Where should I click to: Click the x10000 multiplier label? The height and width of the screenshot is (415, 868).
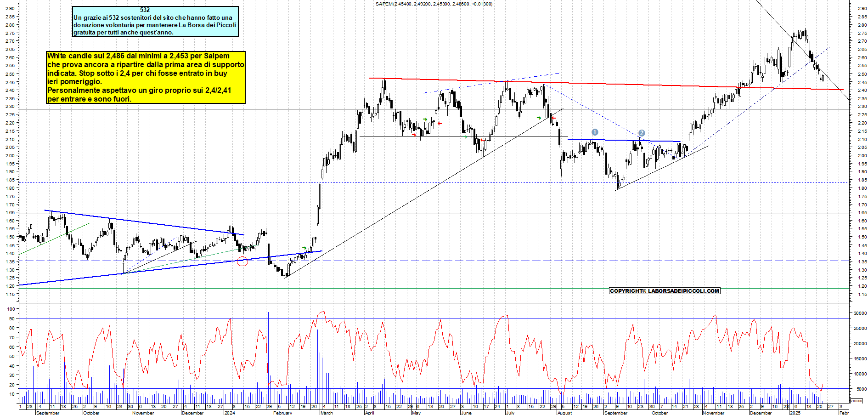tap(857, 401)
